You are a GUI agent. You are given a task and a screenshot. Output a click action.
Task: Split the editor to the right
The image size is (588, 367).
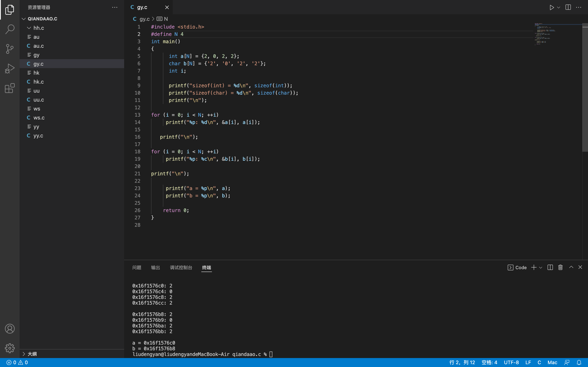pos(568,7)
